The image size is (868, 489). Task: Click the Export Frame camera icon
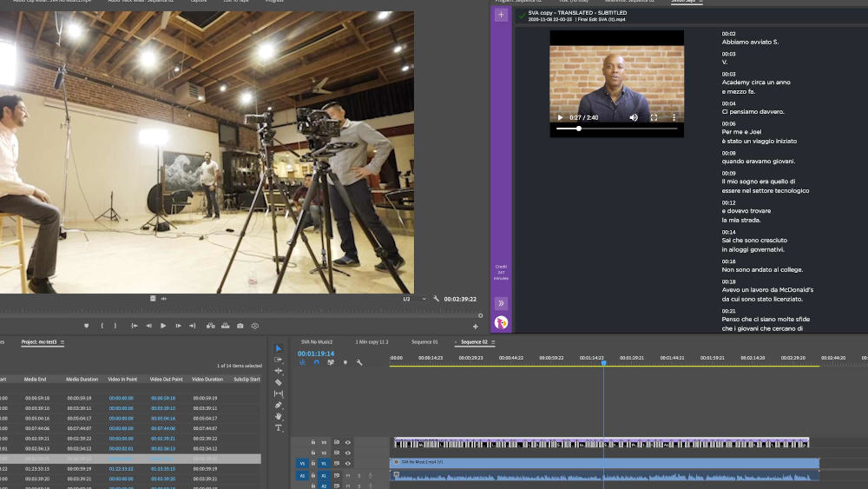240,326
